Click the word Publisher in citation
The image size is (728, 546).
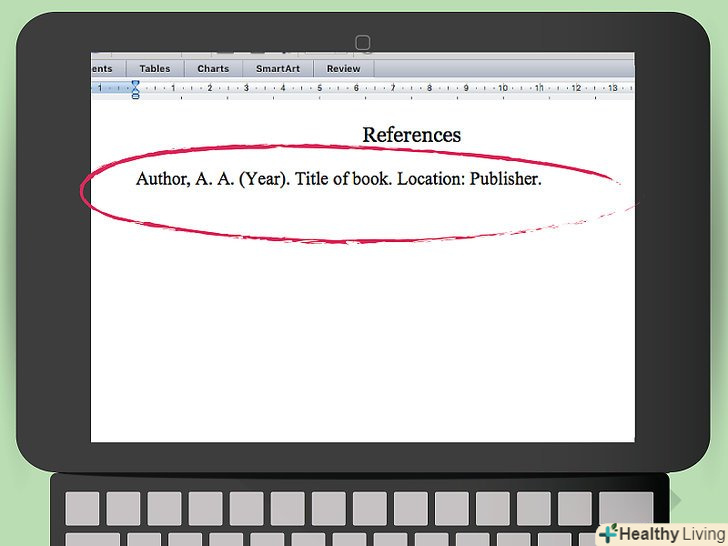504,181
